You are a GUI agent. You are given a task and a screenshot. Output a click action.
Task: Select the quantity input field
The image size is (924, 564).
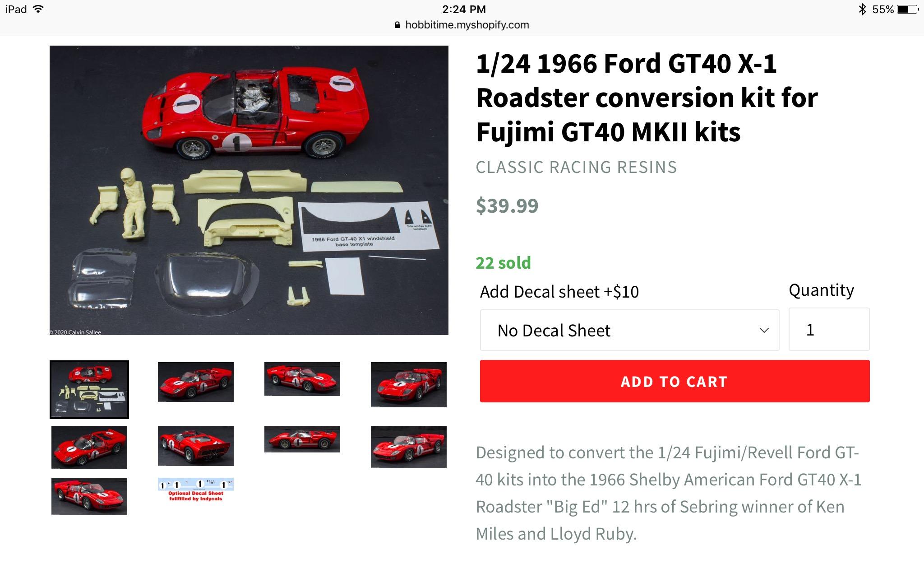829,329
